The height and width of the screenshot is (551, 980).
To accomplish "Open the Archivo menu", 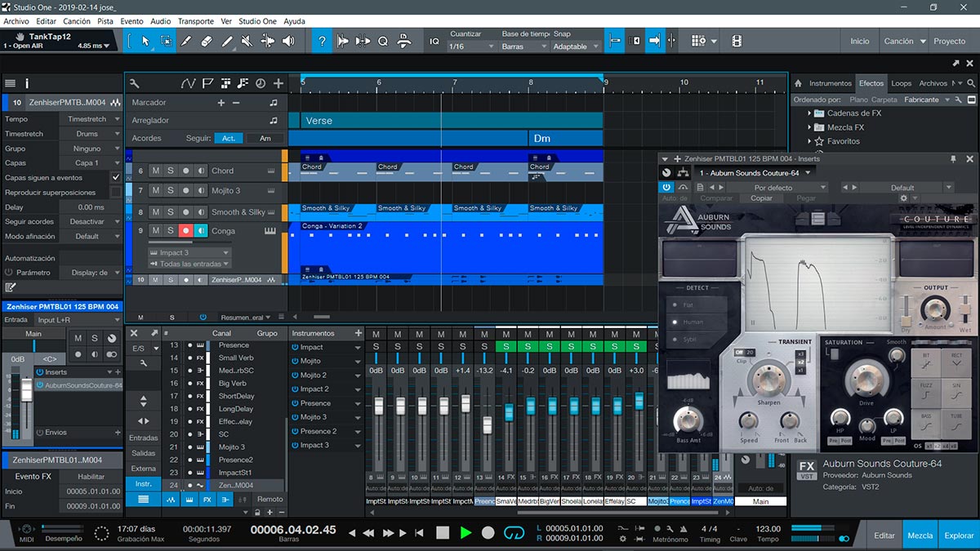I will point(16,21).
